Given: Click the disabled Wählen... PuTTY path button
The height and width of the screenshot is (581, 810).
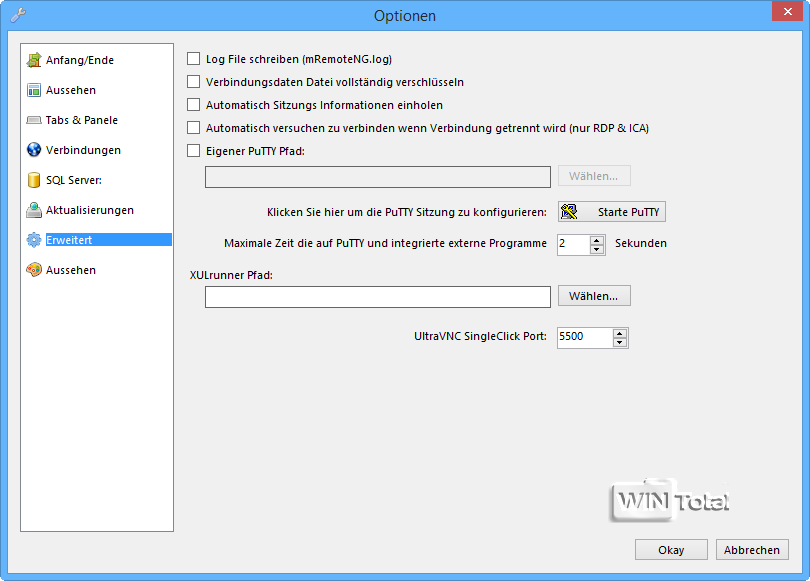Looking at the screenshot, I should coord(594,176).
